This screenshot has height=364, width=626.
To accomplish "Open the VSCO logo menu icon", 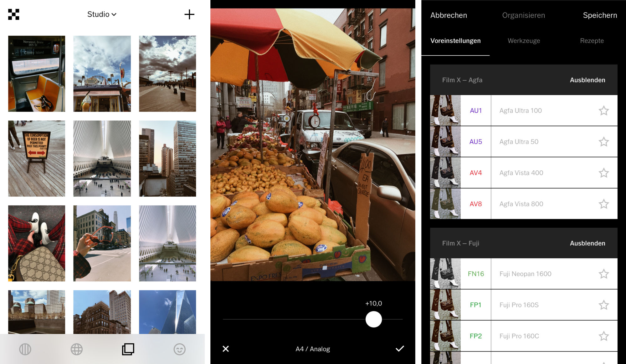I will point(13,14).
